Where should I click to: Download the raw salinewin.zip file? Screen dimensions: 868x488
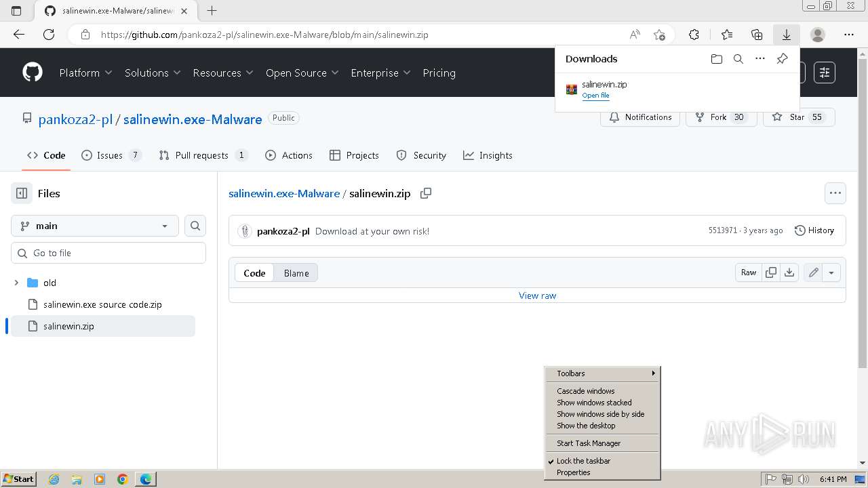click(x=789, y=272)
